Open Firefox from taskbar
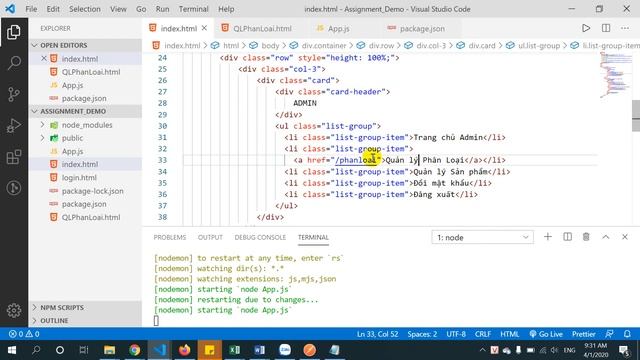Viewport: 640px width, 360px height. [x=184, y=350]
